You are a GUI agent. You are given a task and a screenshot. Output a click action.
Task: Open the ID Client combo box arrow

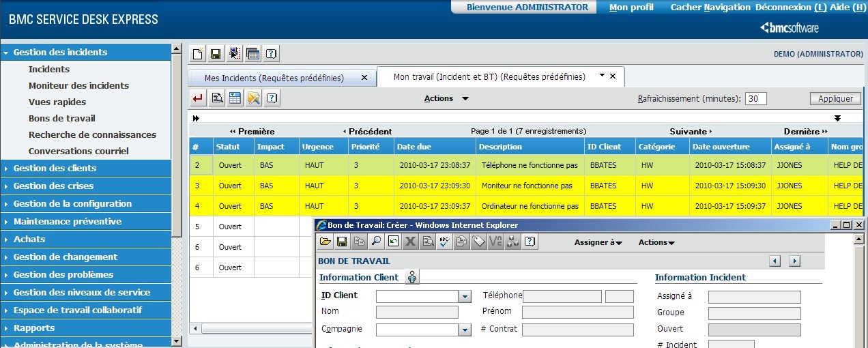click(x=465, y=296)
